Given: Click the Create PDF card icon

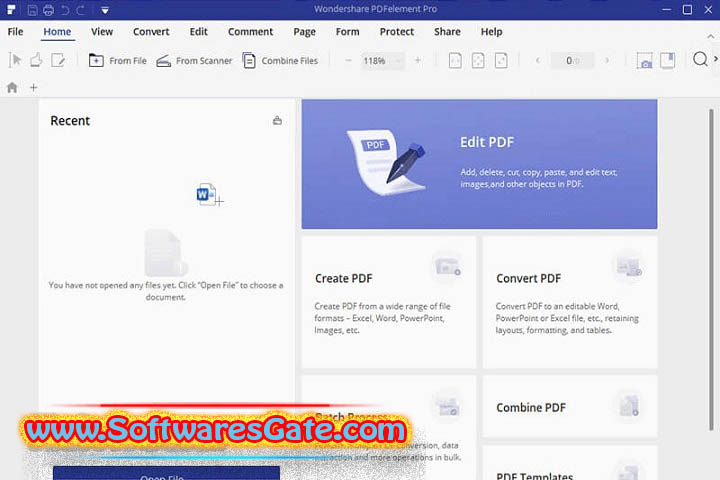Looking at the screenshot, I should tap(448, 266).
